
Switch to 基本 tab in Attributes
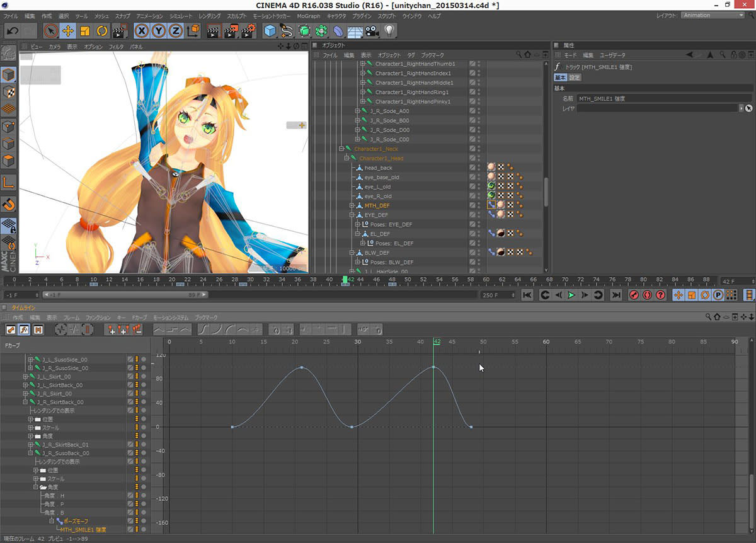click(559, 77)
